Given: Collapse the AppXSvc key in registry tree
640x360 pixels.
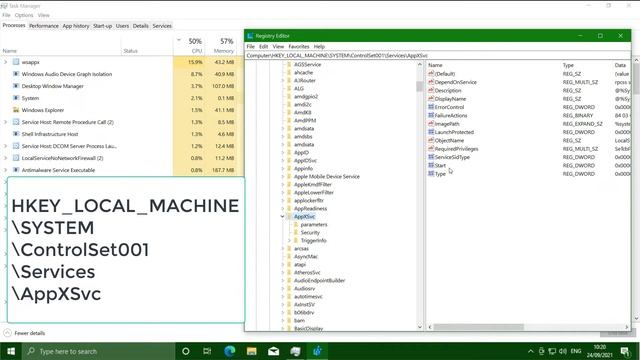Looking at the screenshot, I should [282, 216].
